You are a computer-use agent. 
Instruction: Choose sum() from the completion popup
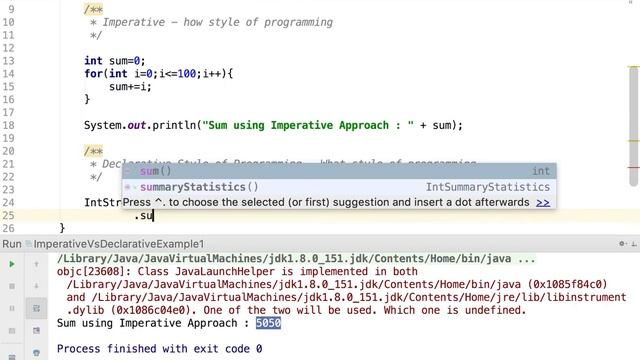pos(339,171)
